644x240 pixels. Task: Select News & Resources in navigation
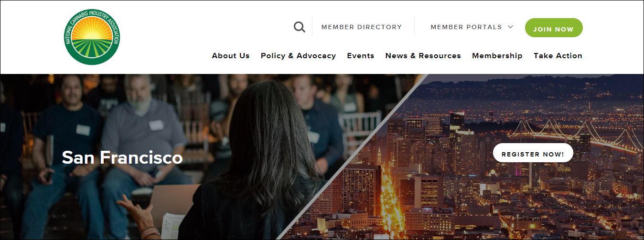pyautogui.click(x=423, y=55)
